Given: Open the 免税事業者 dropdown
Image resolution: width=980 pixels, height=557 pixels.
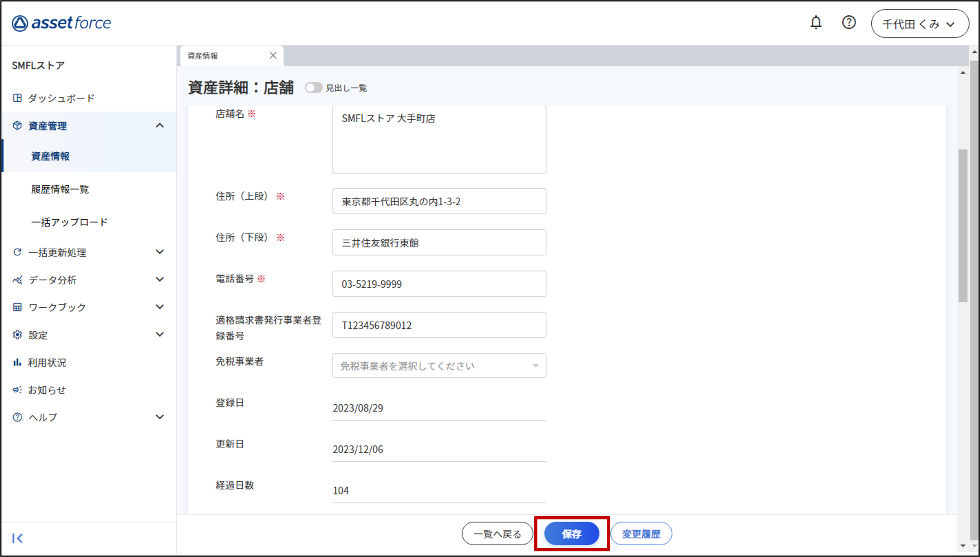Looking at the screenshot, I should pos(439,366).
